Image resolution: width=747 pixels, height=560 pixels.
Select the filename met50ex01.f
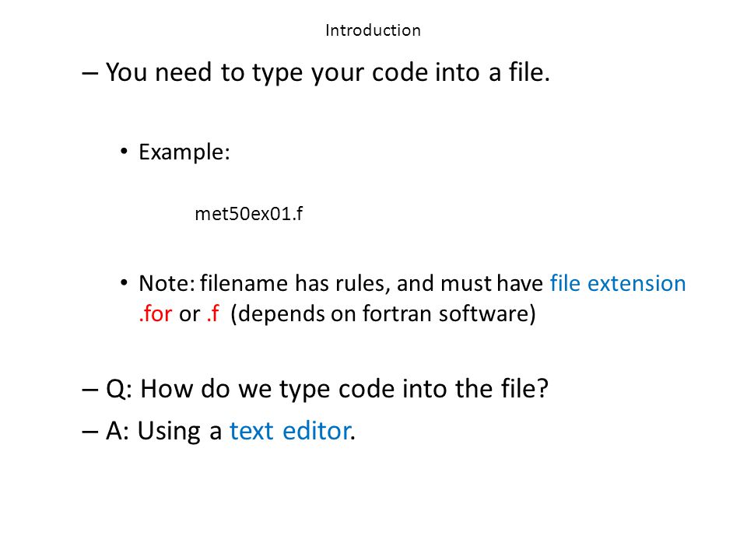pyautogui.click(x=249, y=214)
